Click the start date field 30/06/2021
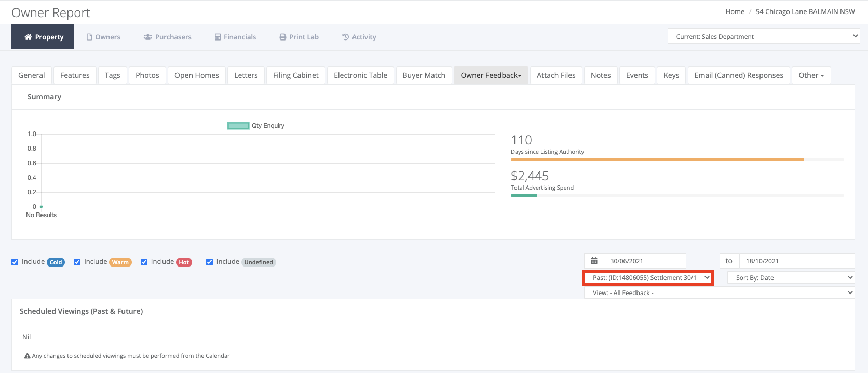 645,261
